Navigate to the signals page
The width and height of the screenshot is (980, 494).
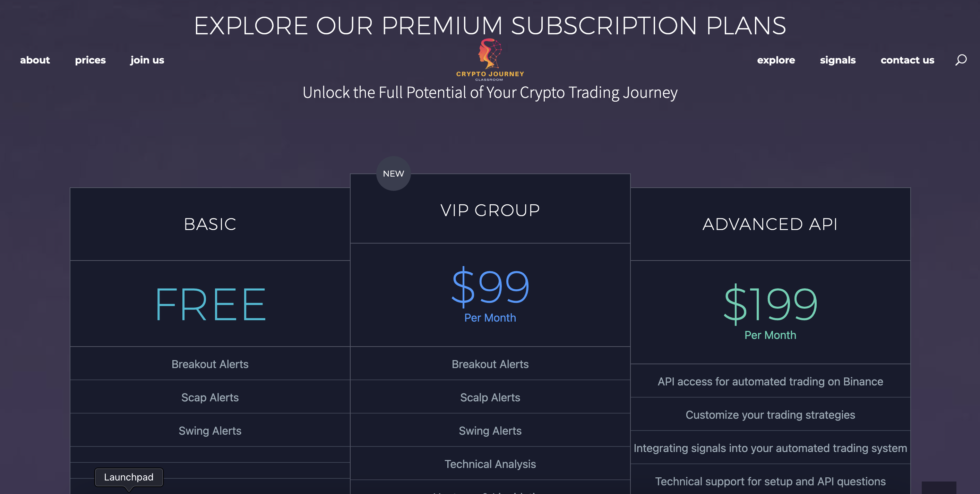pyautogui.click(x=837, y=60)
